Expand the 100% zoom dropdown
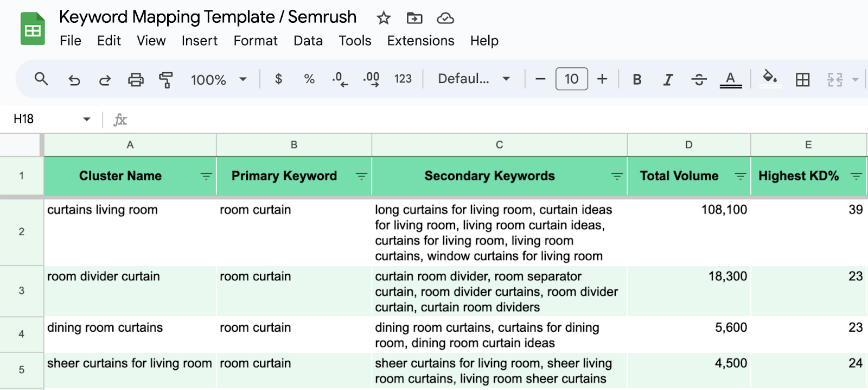 (219, 80)
